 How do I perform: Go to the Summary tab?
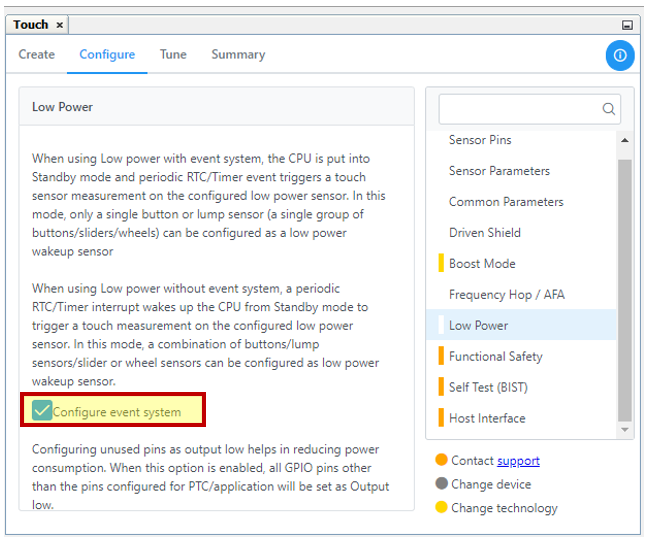[238, 55]
